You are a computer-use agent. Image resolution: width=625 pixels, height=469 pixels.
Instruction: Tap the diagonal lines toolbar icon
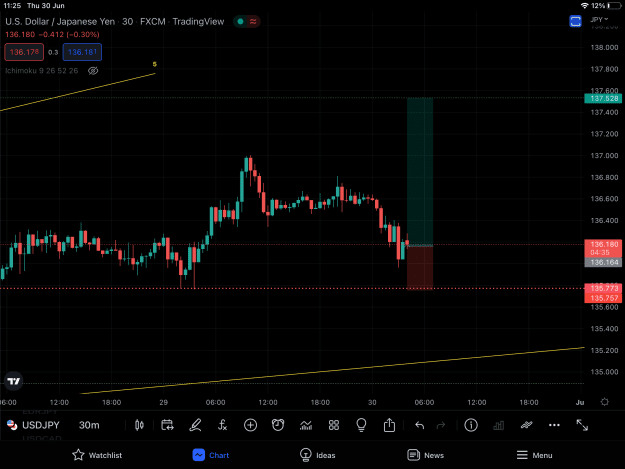pyautogui.click(x=527, y=425)
